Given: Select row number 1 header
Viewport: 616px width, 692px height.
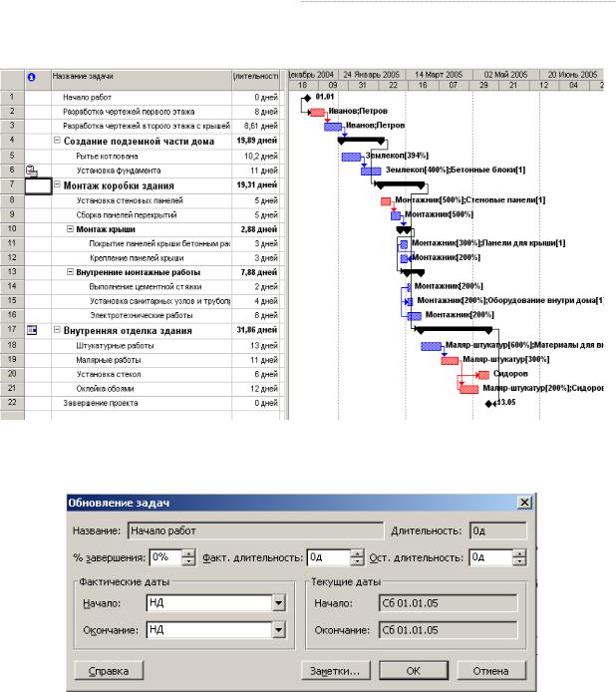Looking at the screenshot, I should click(12, 97).
